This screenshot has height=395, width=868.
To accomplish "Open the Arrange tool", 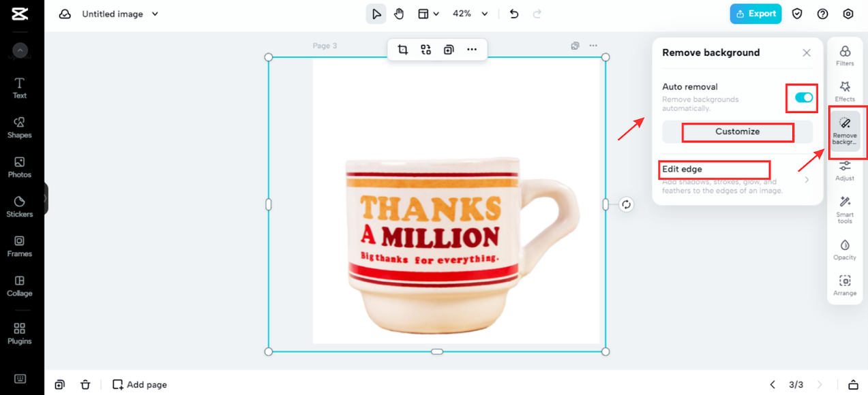I will [845, 285].
